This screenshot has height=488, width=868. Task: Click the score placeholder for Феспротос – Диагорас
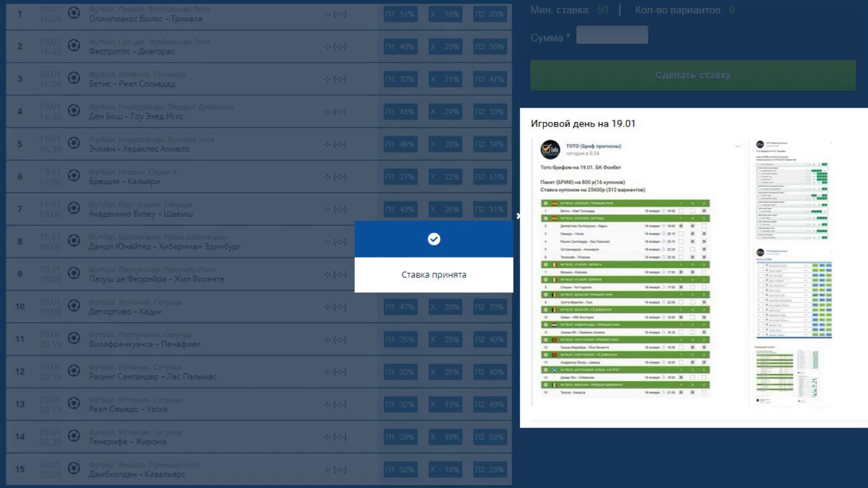[x=335, y=47]
